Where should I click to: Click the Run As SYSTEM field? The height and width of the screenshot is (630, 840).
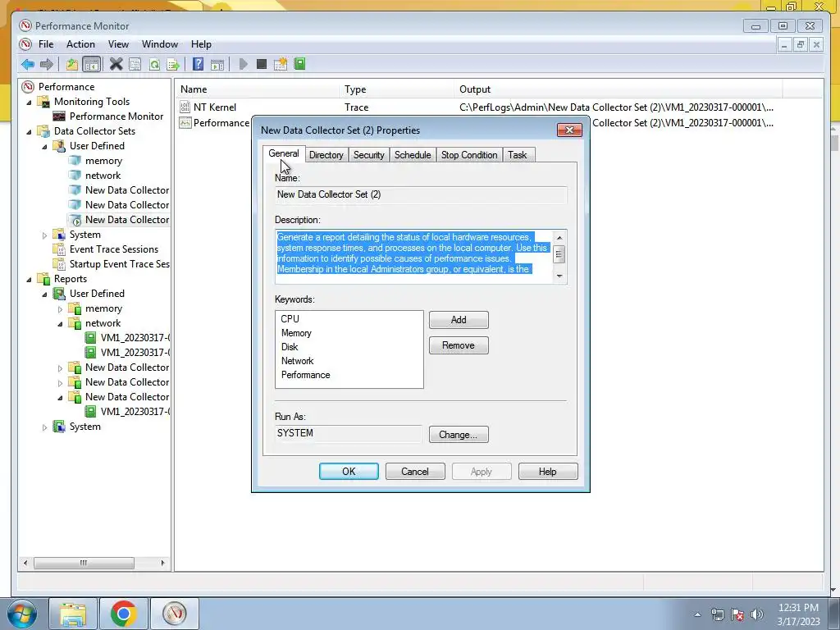tap(348, 433)
